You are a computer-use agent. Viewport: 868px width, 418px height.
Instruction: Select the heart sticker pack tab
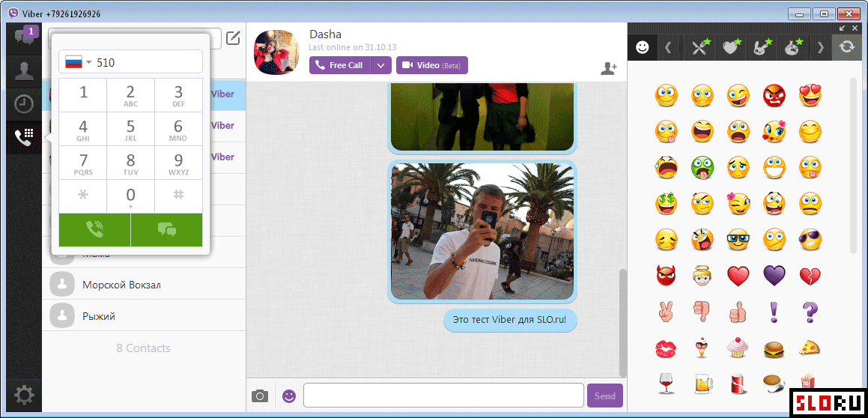(x=732, y=48)
